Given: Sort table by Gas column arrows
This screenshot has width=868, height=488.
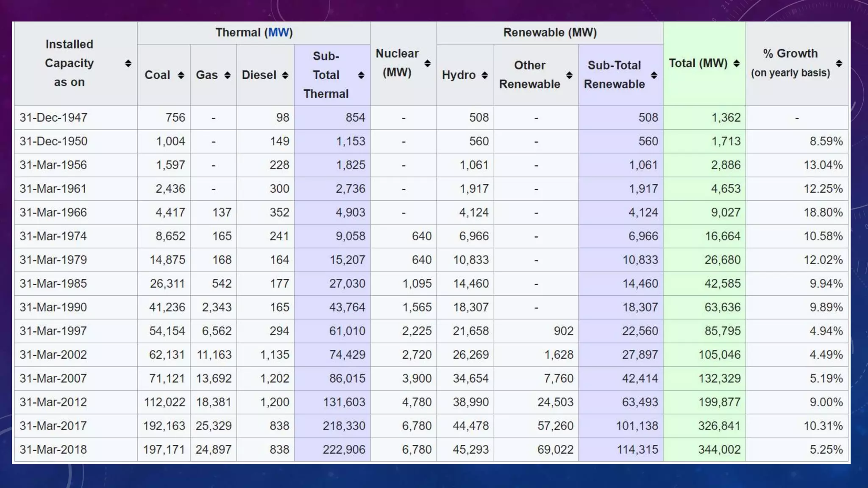Looking at the screenshot, I should 228,75.
